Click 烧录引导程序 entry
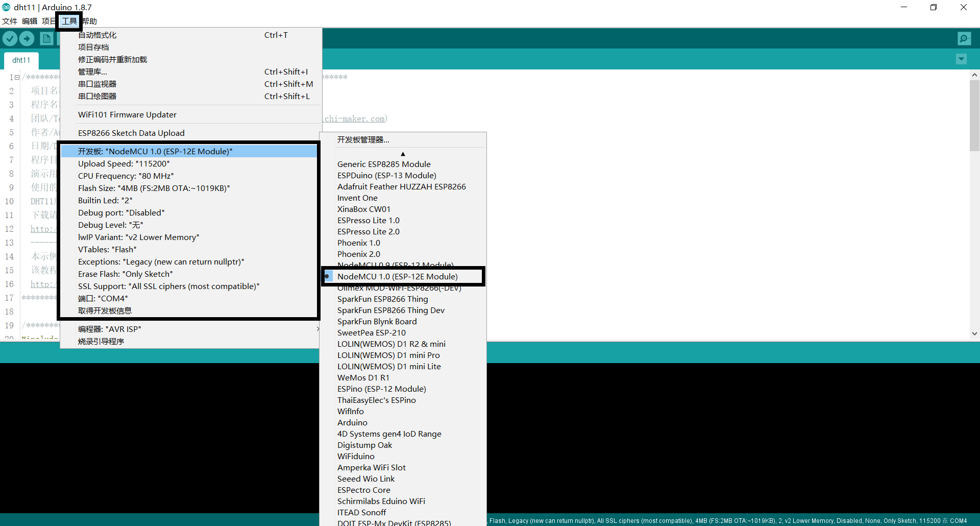 point(190,342)
